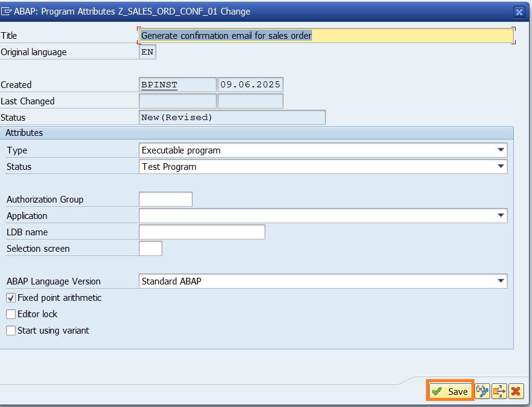Click into the LDB name field
Image resolution: width=532 pixels, height=407 pixels.
coord(202,232)
